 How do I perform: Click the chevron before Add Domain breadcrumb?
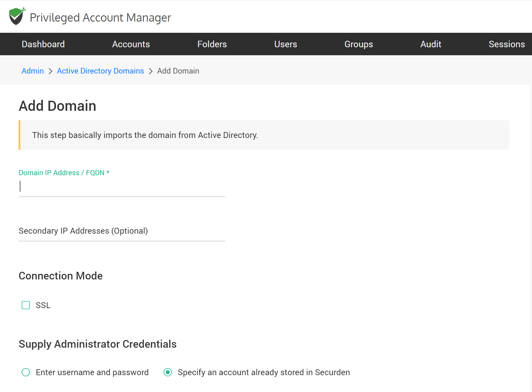[151, 71]
